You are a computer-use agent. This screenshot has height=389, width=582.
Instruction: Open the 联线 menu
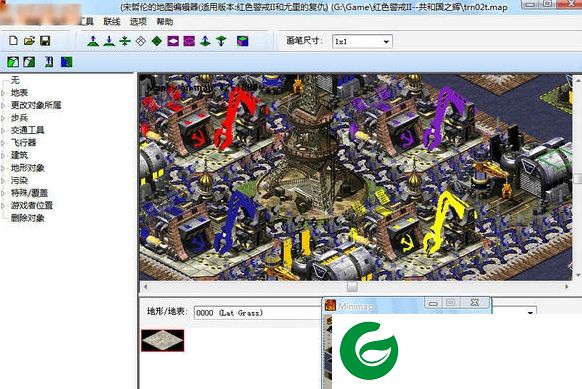[112, 22]
